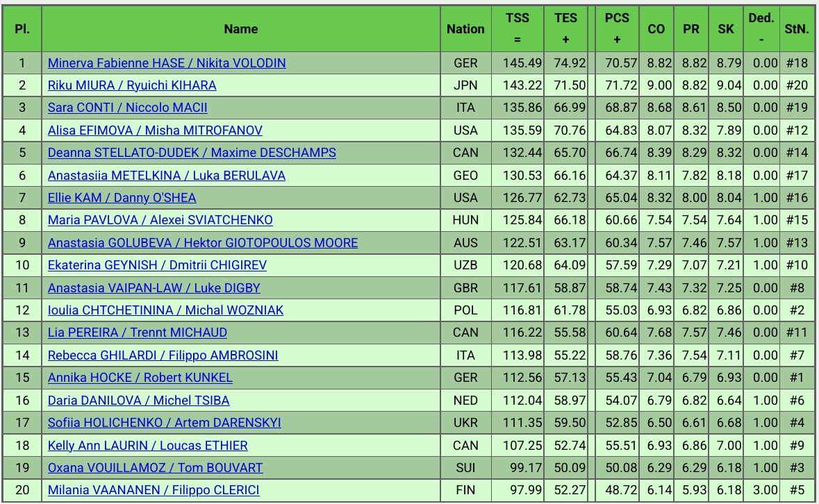Open Annika HOCKE / Robert KUNKEL link
Viewport: 819px width, 504px height.
coord(140,378)
